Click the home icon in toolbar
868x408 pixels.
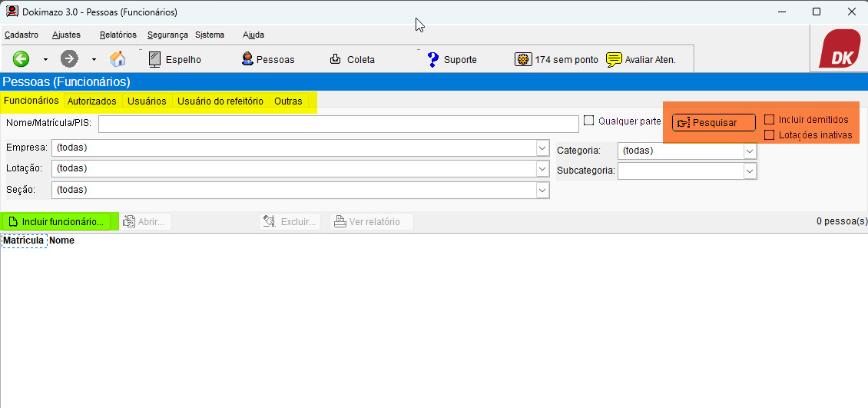(x=118, y=59)
